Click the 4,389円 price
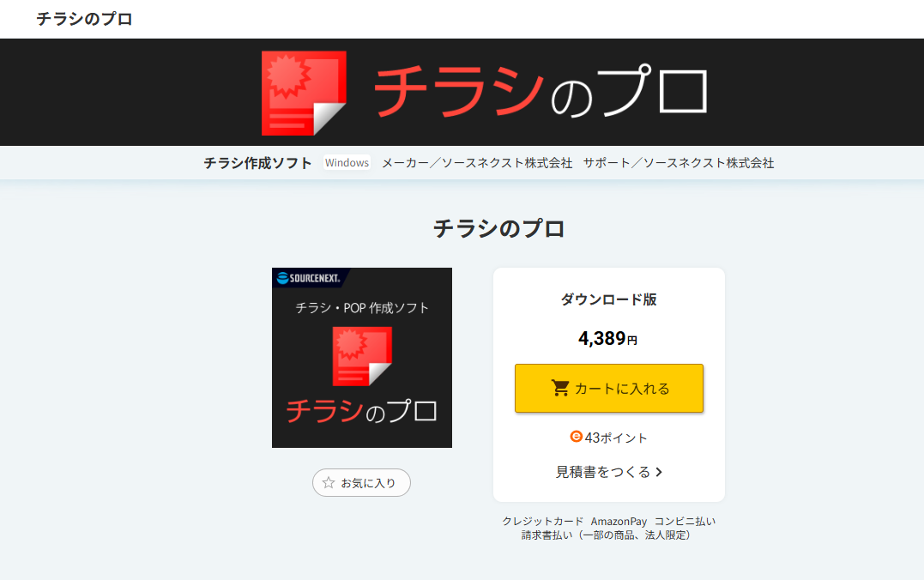 point(607,338)
